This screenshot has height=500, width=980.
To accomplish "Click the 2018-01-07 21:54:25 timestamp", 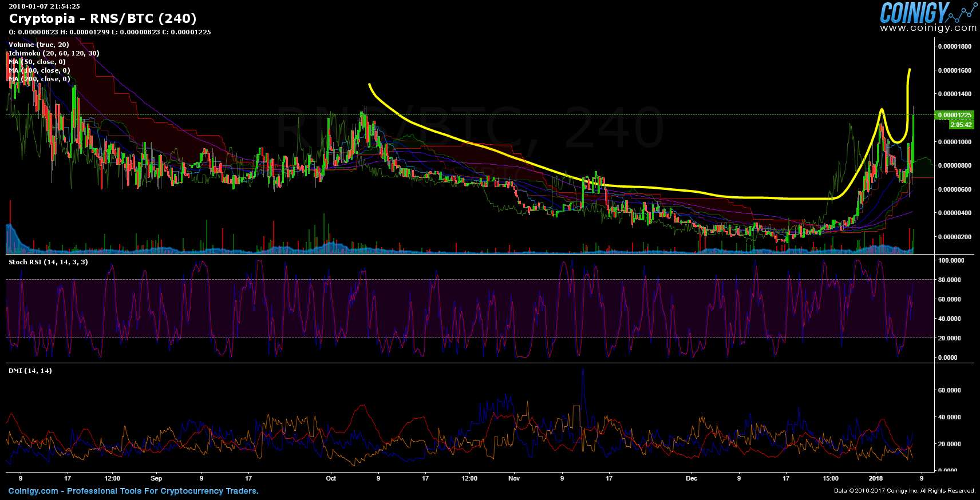I will pos(44,6).
